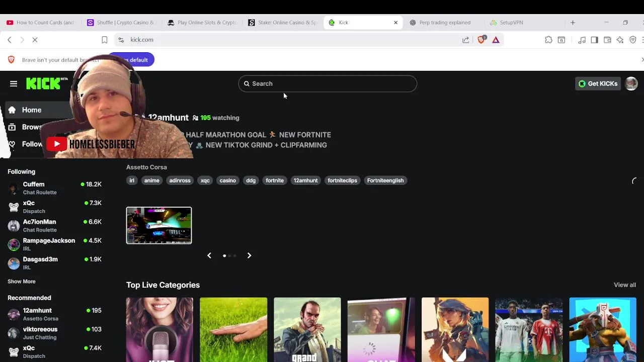
Task: Open the grass-touching category card
Action: point(233,330)
